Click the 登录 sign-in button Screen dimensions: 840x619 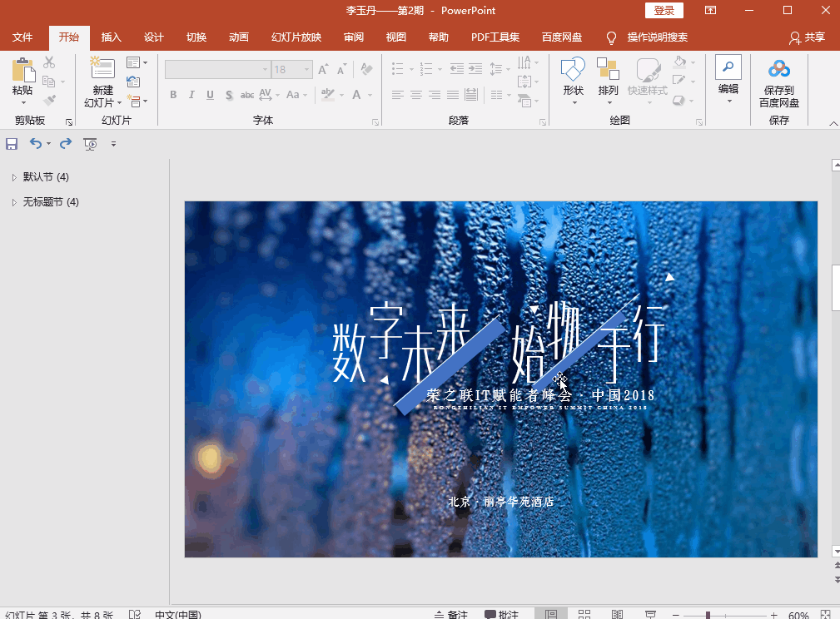664,11
